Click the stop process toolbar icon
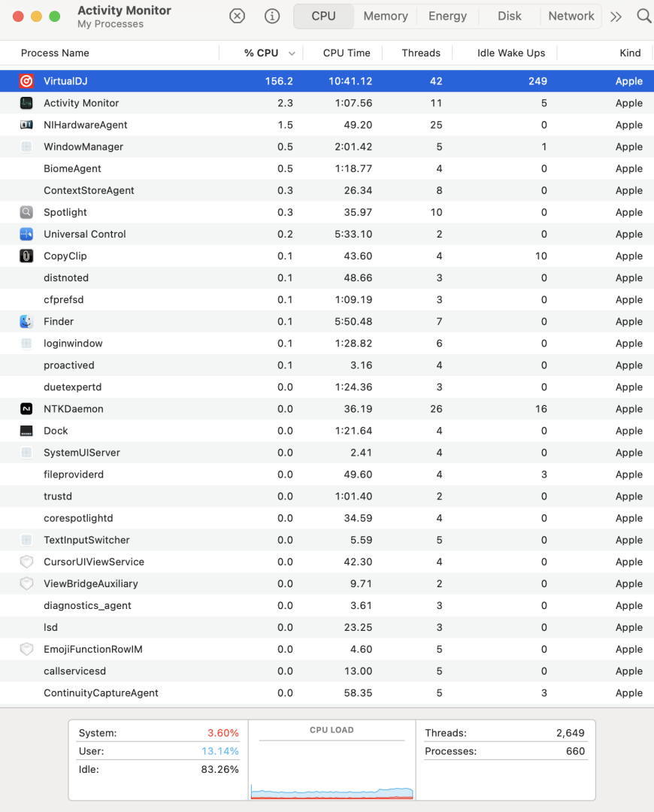This screenshot has height=812, width=654. pos(237,16)
